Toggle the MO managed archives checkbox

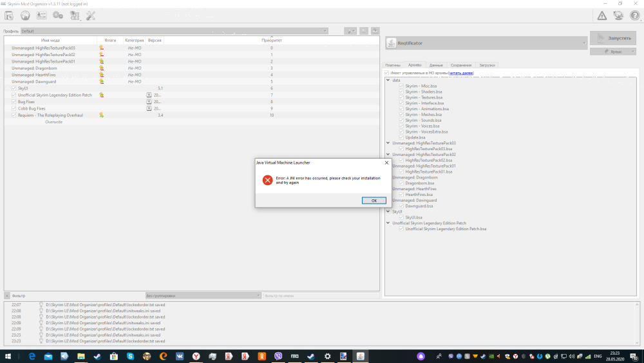coord(387,73)
